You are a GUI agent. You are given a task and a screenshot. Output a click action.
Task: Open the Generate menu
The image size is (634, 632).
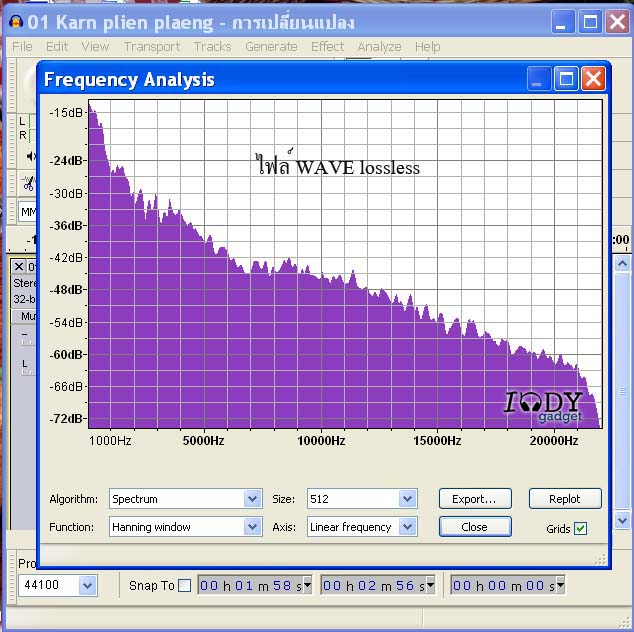pyautogui.click(x=271, y=47)
